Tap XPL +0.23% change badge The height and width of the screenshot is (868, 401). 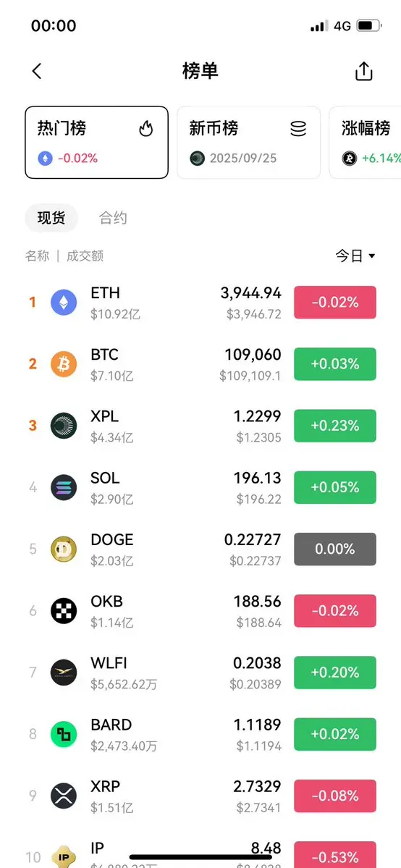pos(335,426)
